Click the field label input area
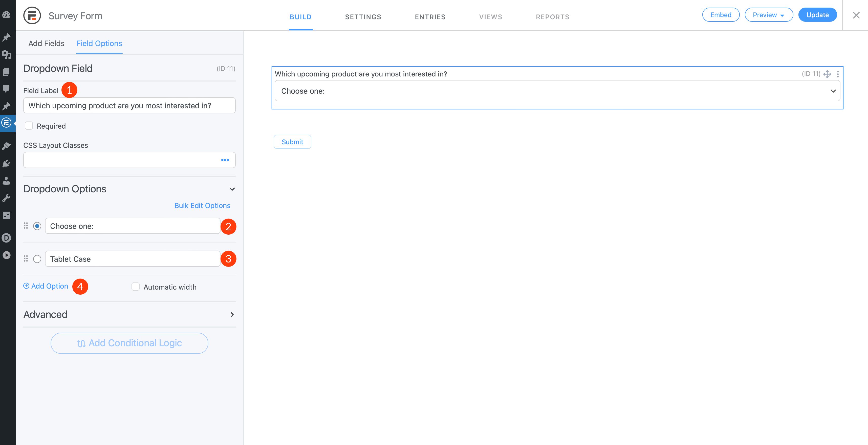The image size is (868, 445). [129, 105]
